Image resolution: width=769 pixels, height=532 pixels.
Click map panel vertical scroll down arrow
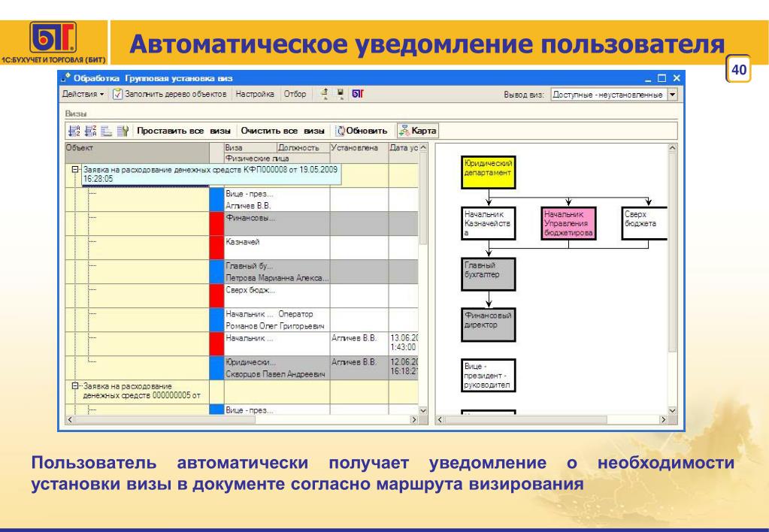tap(672, 410)
